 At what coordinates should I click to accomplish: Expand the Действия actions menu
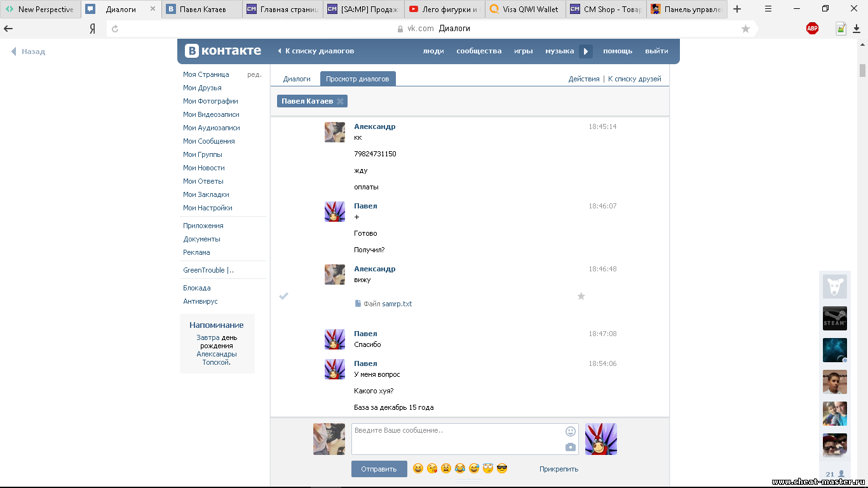[x=583, y=79]
